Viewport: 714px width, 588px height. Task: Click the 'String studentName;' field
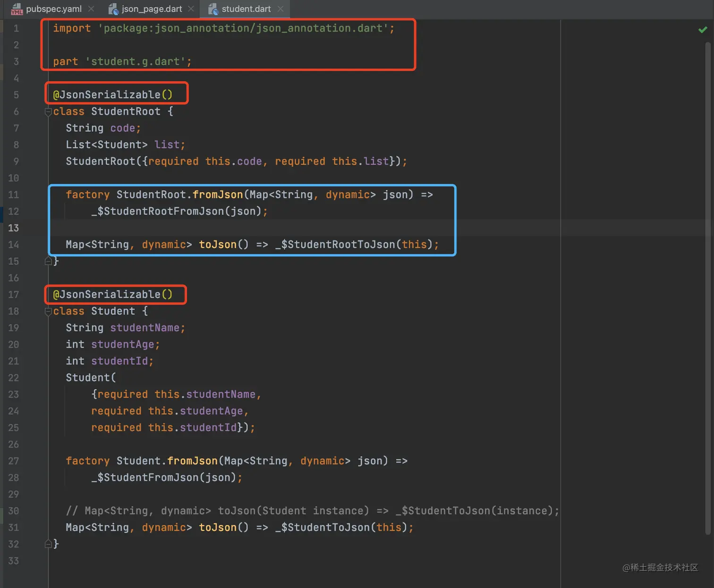[126, 328]
